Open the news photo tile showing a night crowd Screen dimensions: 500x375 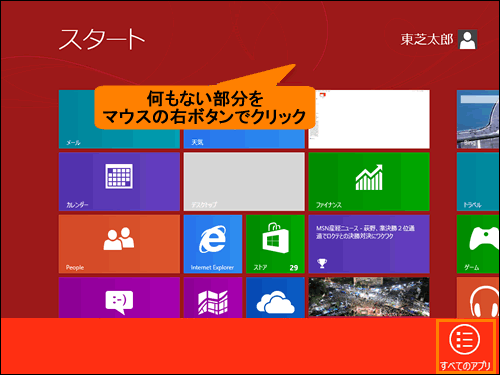369,297
